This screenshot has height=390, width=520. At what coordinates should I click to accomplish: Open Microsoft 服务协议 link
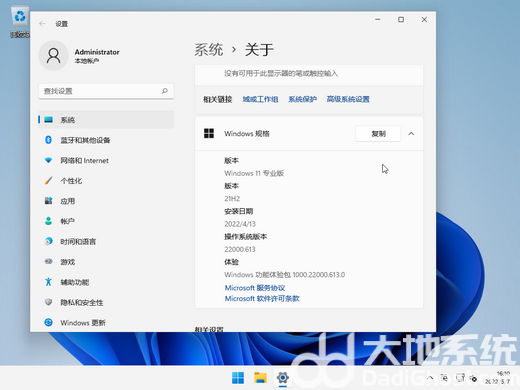click(255, 288)
